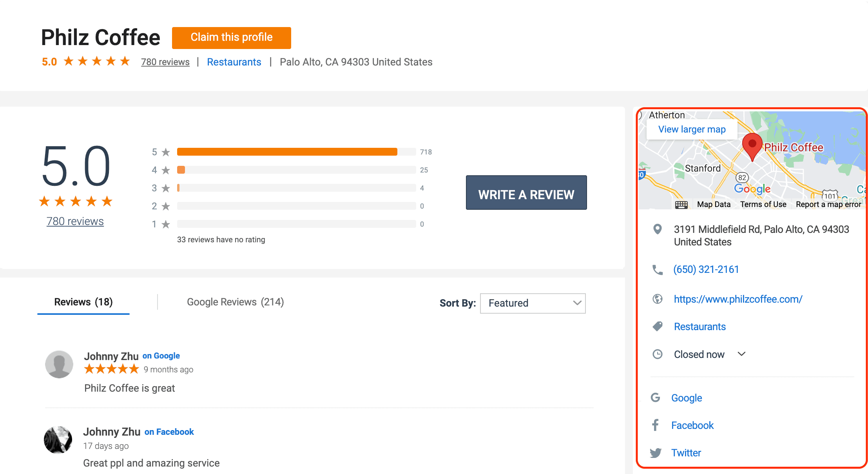The width and height of the screenshot is (868, 474).
Task: Click the on Google source link
Action: 161,356
